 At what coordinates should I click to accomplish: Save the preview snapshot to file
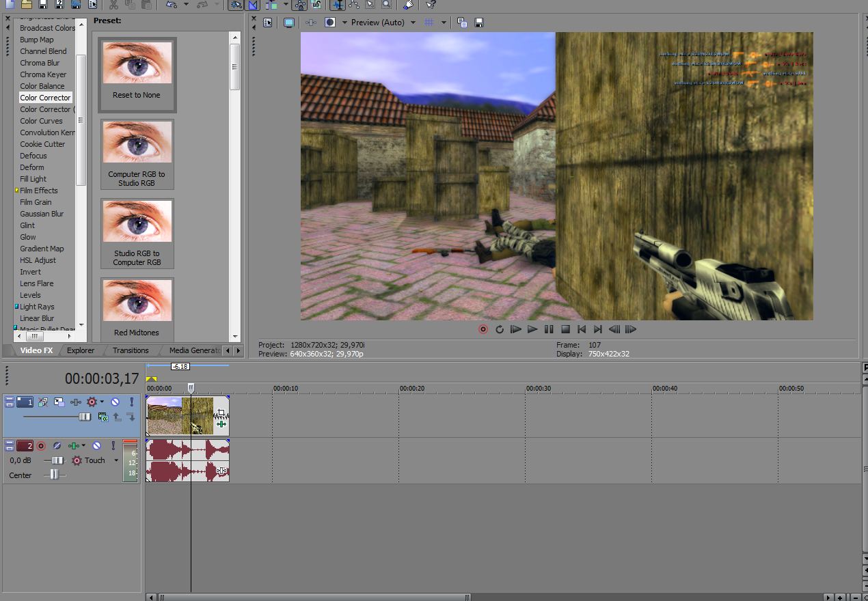[479, 23]
